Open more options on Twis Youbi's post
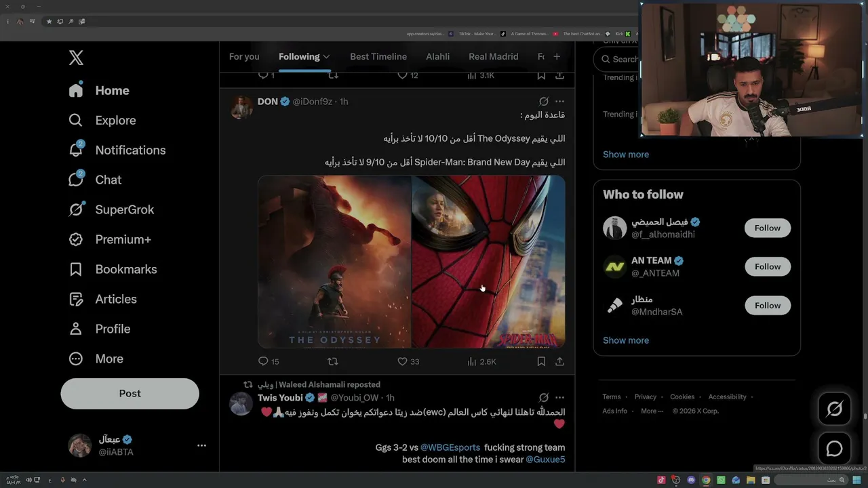Screen dimensions: 868x488 click(559, 398)
